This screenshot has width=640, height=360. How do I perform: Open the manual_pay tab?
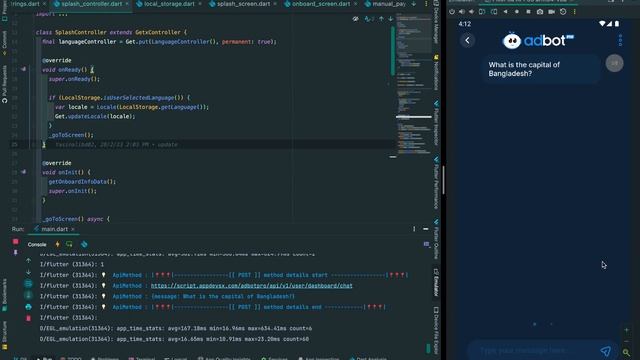click(385, 4)
